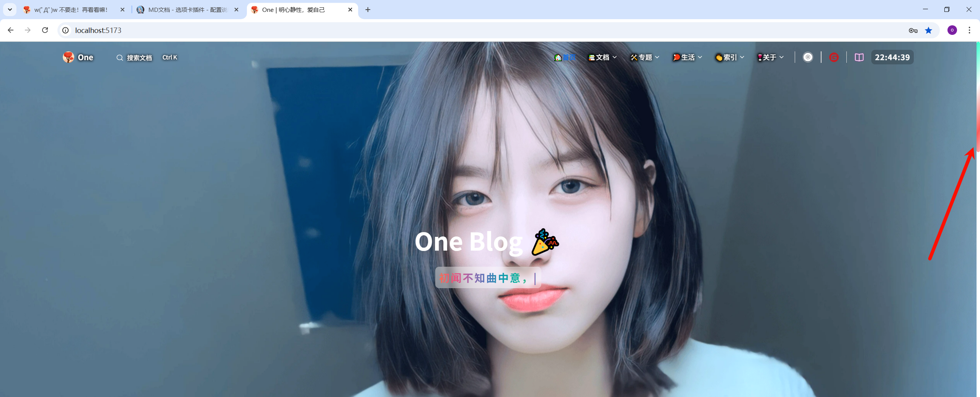Viewport: 980px width, 397px height.
Task: Toggle light/dark theme switch
Action: coord(808,57)
